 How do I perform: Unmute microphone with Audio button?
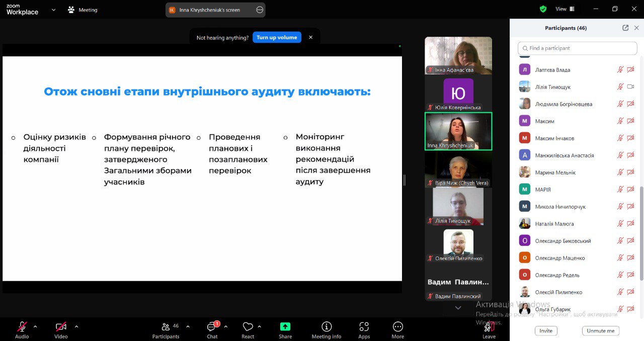click(22, 327)
